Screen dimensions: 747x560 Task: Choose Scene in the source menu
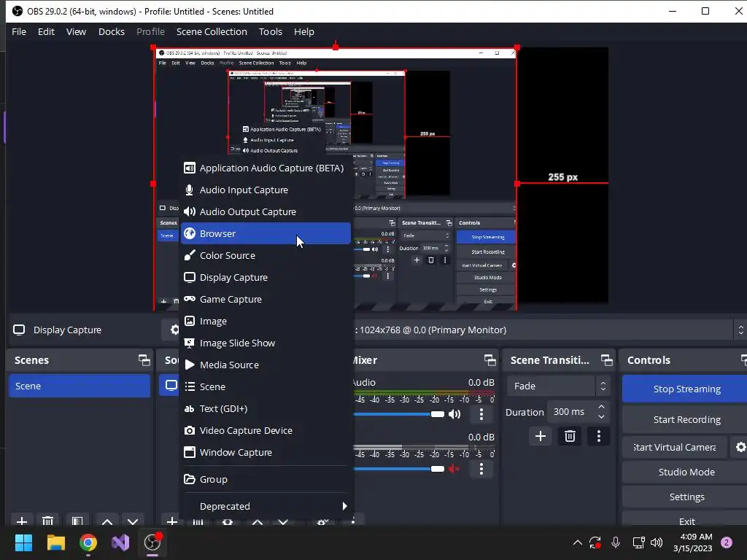point(266,386)
